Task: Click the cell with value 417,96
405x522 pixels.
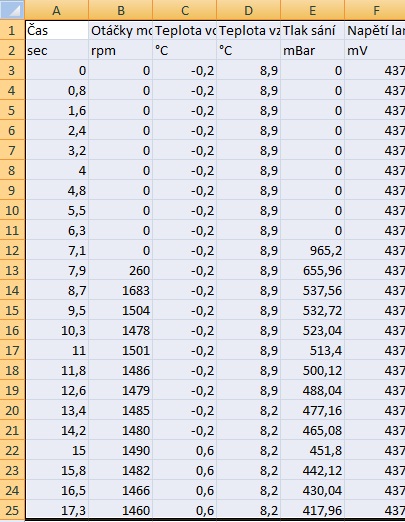Action: point(313,510)
